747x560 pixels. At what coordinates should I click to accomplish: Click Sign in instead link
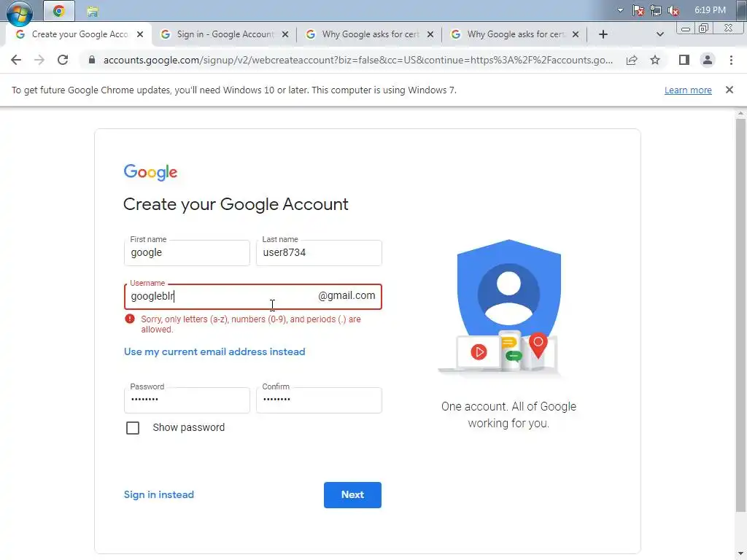[158, 495]
